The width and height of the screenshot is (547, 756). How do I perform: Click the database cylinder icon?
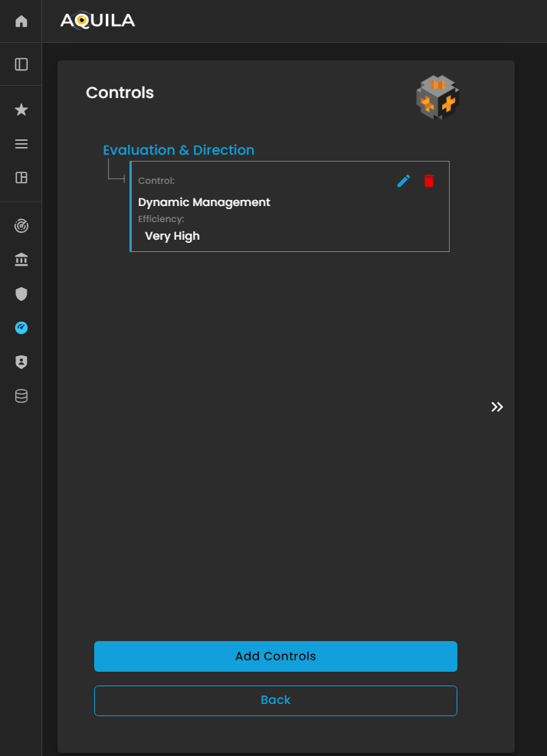(x=21, y=396)
